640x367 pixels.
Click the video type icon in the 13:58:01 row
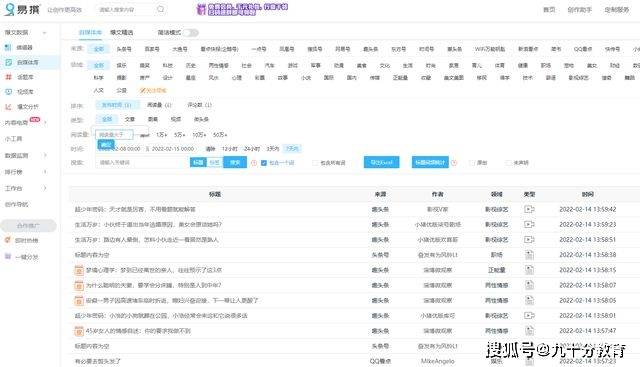click(529, 315)
